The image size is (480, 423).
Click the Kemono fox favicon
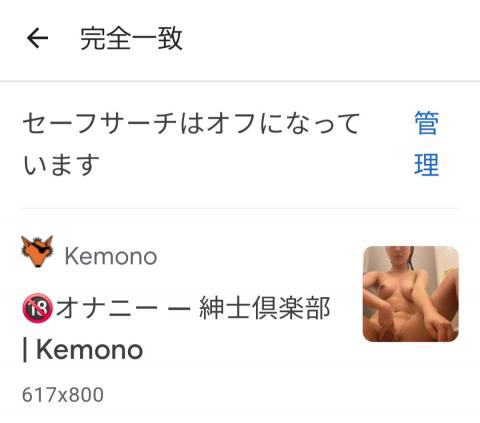point(37,251)
